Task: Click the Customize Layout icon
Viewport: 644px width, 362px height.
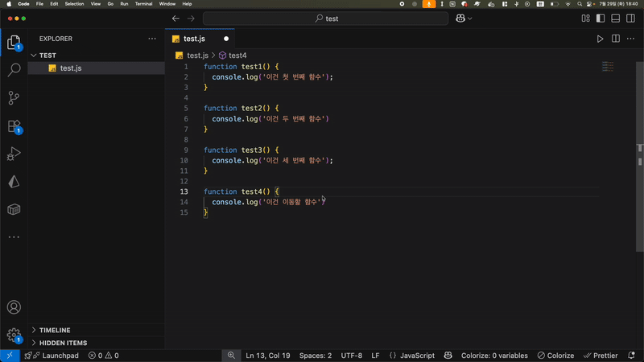Action: pos(585,19)
